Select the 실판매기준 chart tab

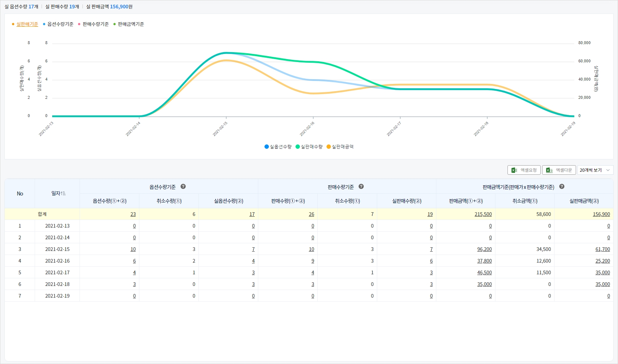click(27, 24)
